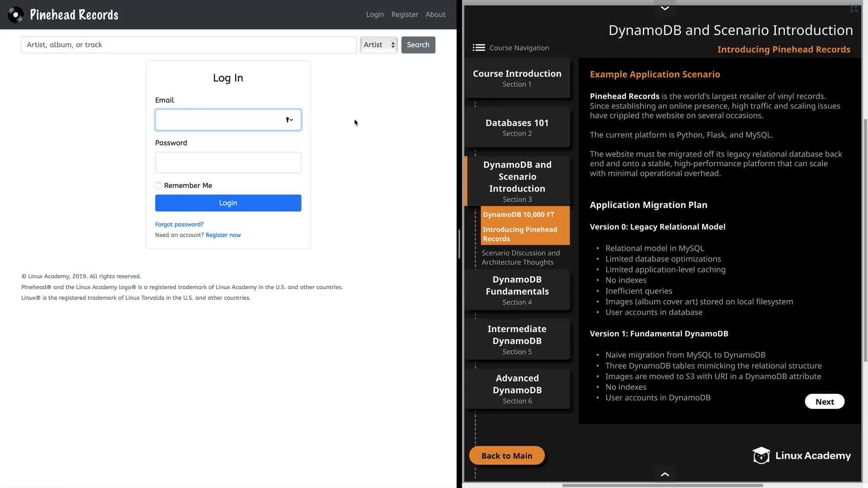Click the Password input field
Image resolution: width=868 pixels, height=488 pixels.
coord(228,163)
